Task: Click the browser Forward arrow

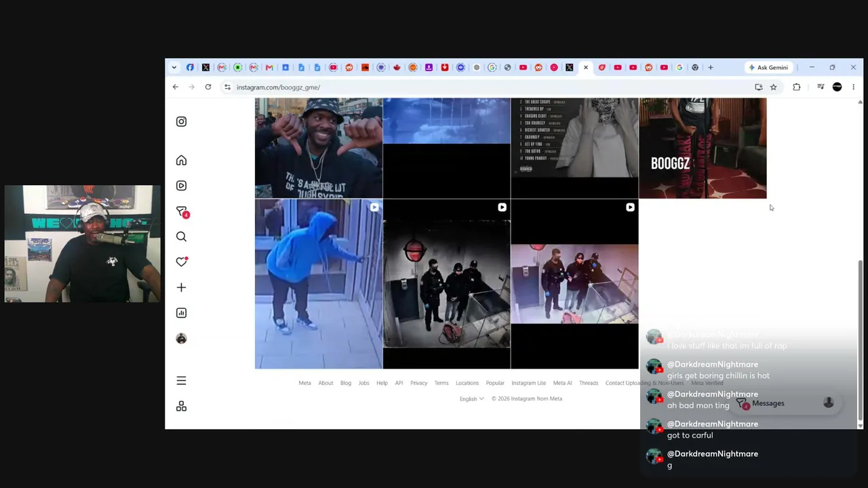Action: click(x=191, y=87)
